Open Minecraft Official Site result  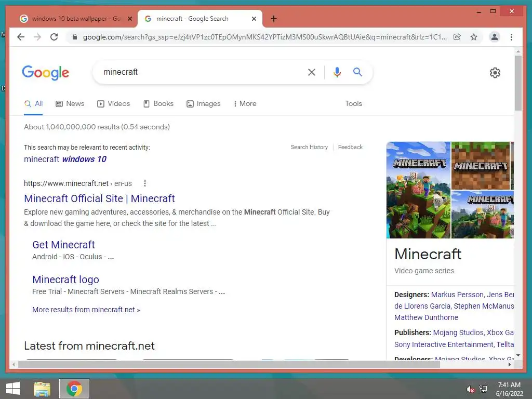(99, 198)
